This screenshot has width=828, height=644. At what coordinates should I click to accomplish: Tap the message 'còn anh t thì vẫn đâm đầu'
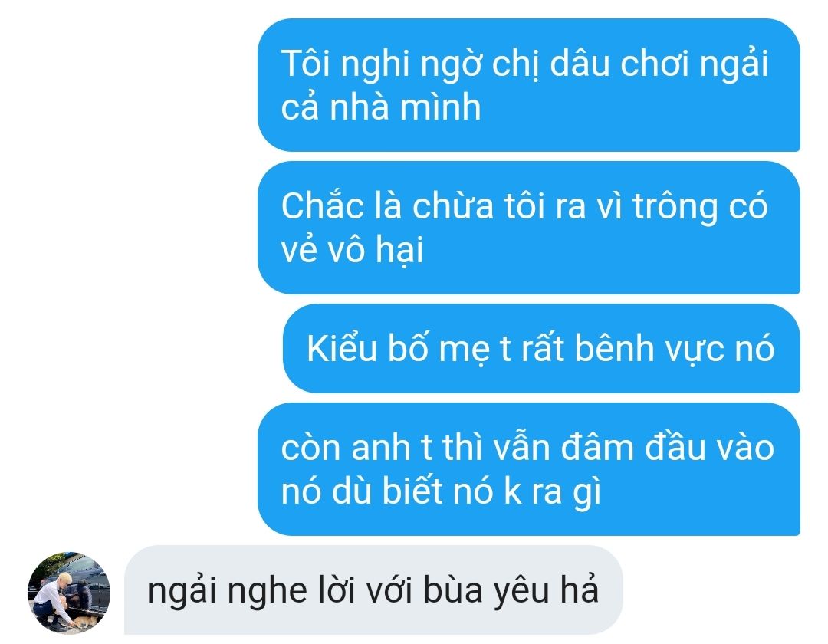tap(528, 469)
